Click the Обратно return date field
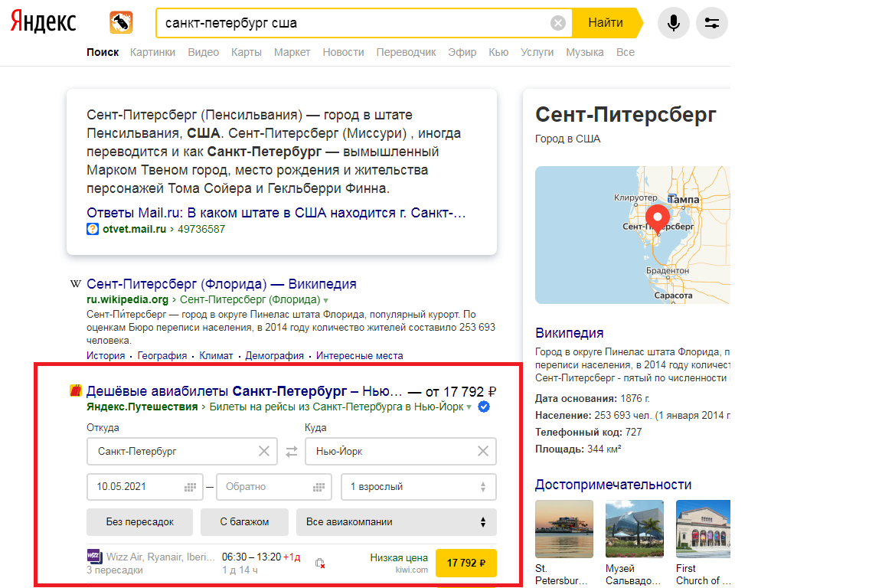882x588 pixels. (274, 487)
